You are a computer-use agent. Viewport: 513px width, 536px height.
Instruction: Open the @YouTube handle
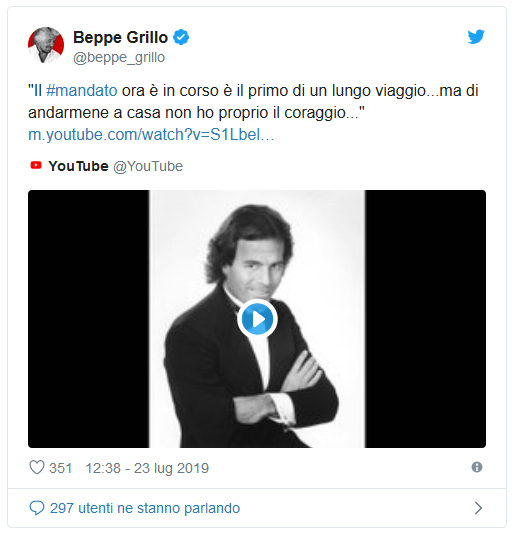pos(148,166)
